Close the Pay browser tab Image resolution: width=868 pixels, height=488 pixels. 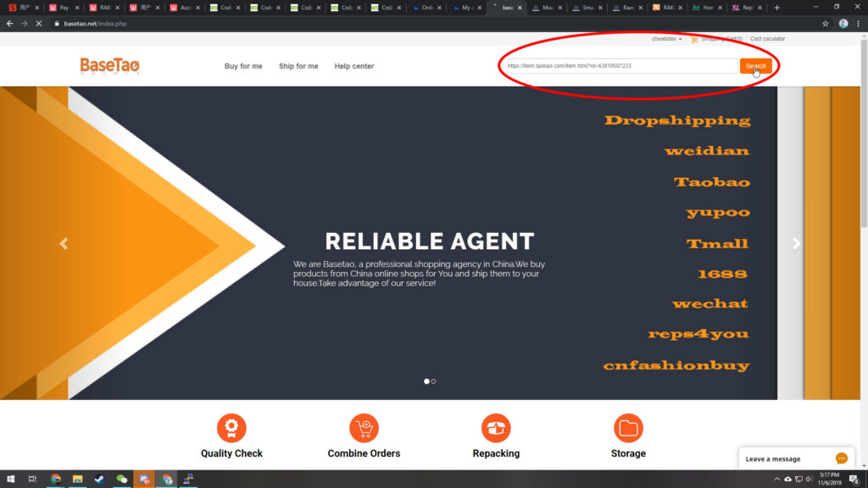click(77, 8)
